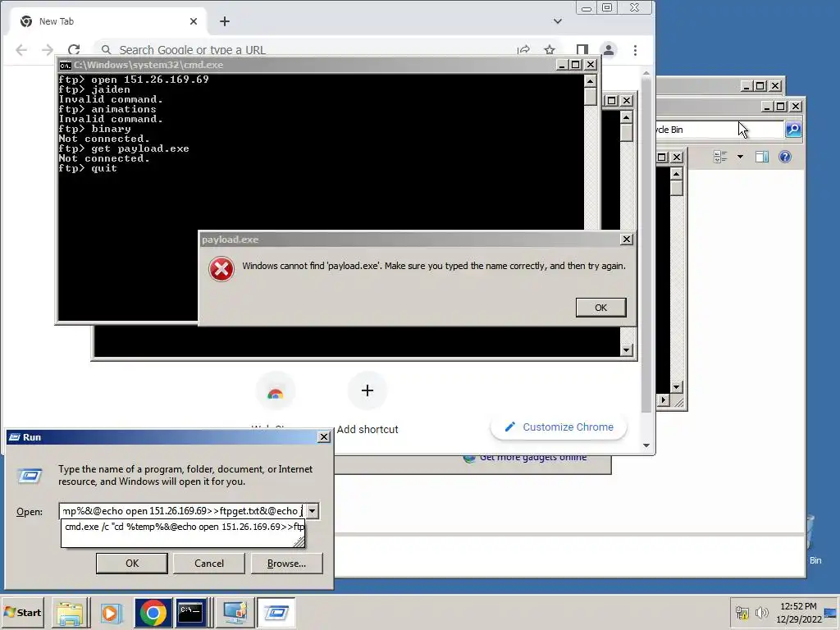Click Chrome back navigation arrow
The width and height of the screenshot is (840, 630).
[21, 50]
